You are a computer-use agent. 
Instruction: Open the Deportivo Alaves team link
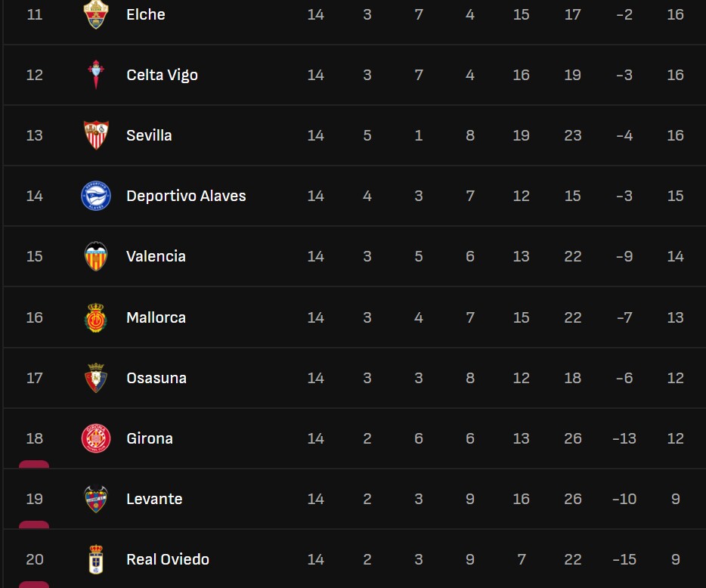coord(186,196)
